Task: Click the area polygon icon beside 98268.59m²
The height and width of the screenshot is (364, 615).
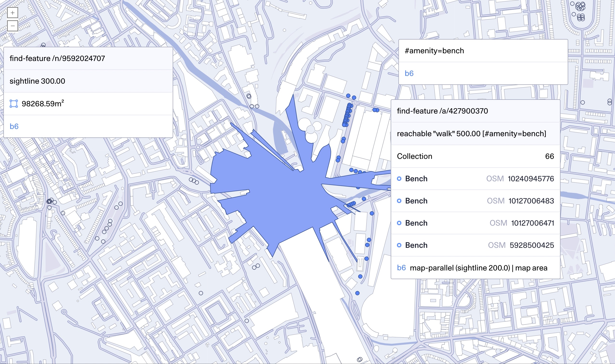Action: (14, 104)
